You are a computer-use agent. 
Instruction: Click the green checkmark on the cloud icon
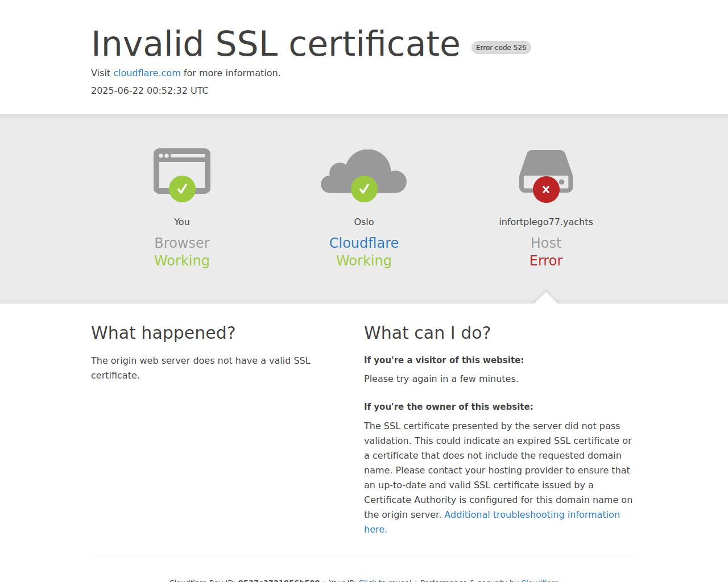point(364,189)
